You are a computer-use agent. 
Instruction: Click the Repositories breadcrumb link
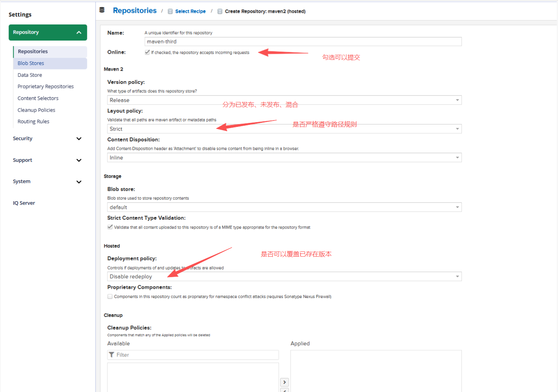[x=135, y=10]
